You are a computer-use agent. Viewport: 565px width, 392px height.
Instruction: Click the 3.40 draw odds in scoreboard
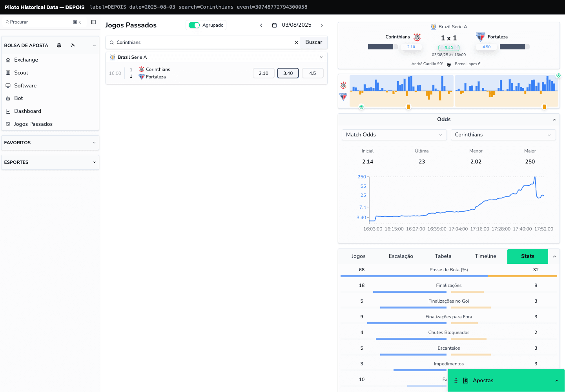(449, 48)
